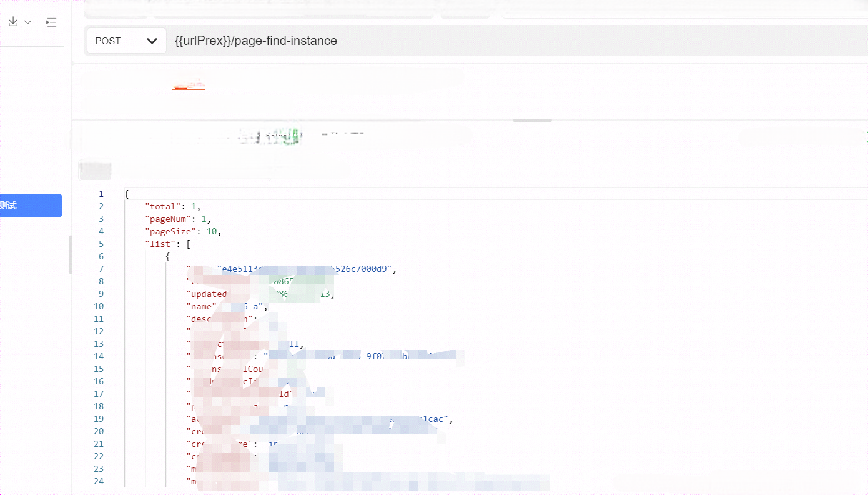Click line number 1 in the gutter
Viewport: 868px width, 495px height.
click(x=101, y=194)
